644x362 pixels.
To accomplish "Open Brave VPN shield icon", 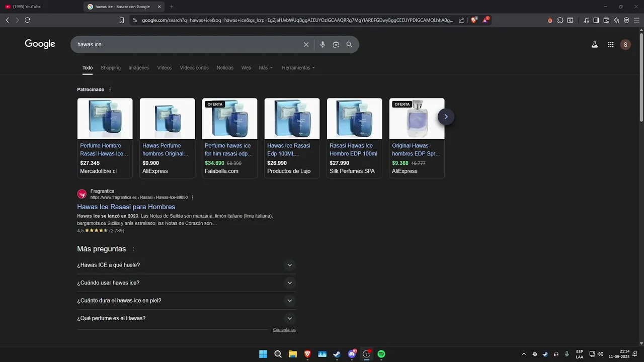I will pyautogui.click(x=626, y=20).
